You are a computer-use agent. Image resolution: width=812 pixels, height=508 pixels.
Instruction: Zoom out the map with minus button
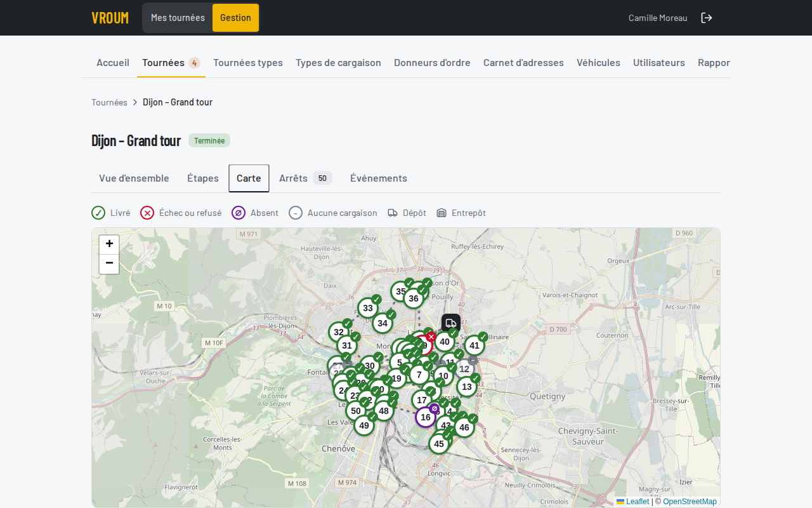[x=109, y=264]
